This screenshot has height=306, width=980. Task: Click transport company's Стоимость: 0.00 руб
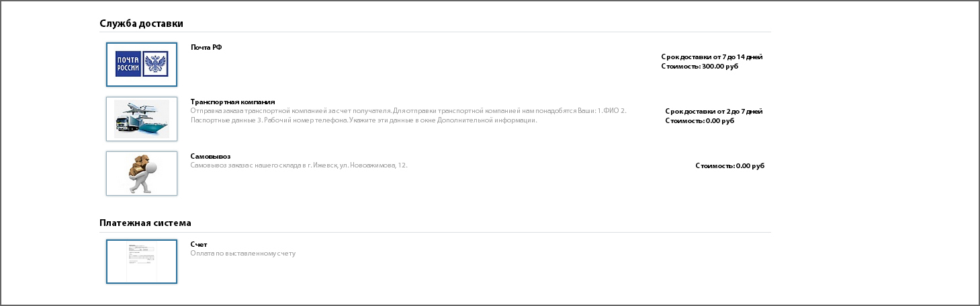tap(700, 120)
